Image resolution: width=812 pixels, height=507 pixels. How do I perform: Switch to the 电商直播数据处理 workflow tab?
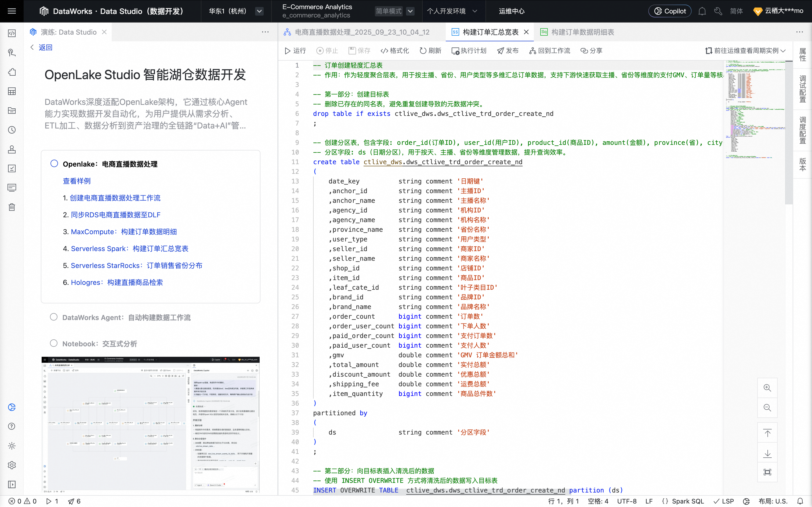click(362, 32)
